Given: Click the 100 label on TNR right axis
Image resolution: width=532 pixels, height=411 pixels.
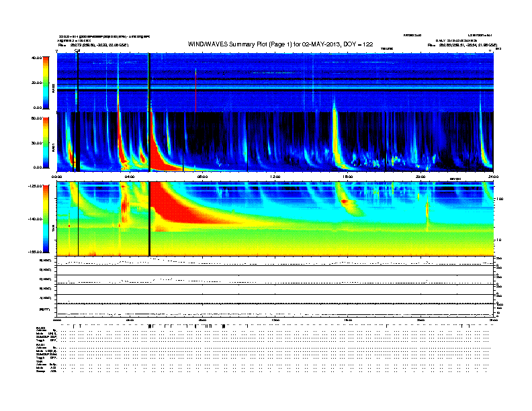Looking at the screenshot, I should coord(500,199).
